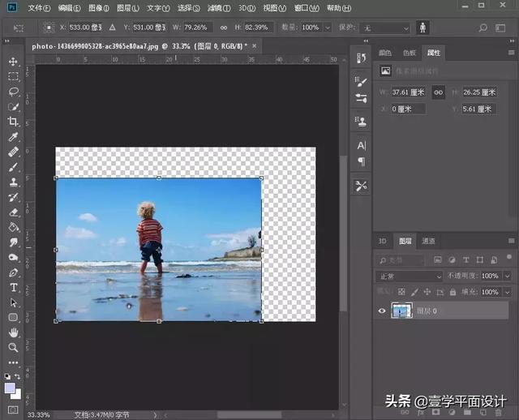Hide layer 图层 0 with eye icon
519x420 pixels.
pos(383,310)
